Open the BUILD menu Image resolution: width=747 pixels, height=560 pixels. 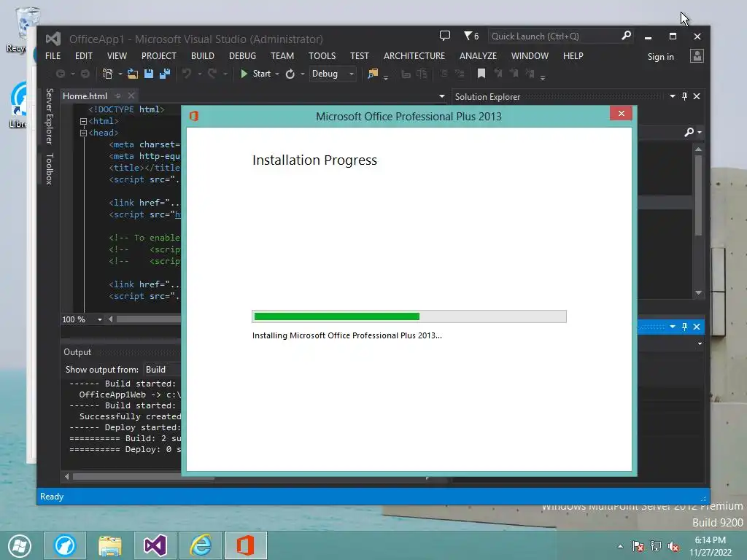point(203,55)
